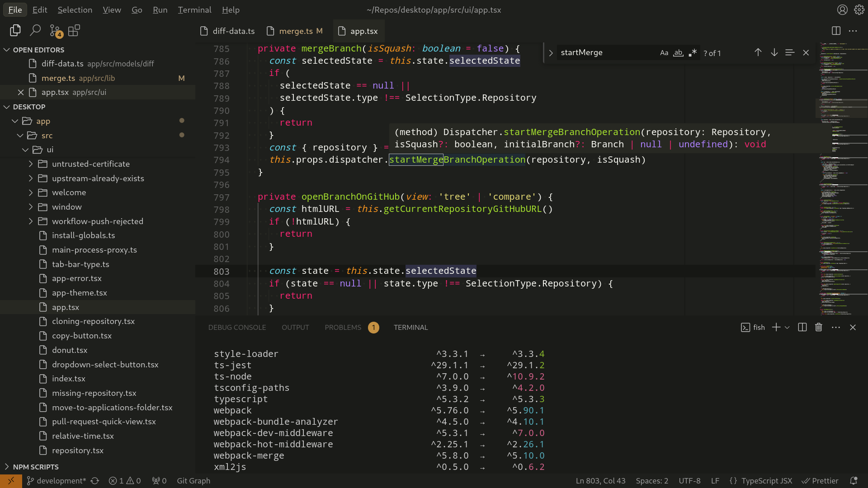This screenshot has height=488, width=868.
Task: Switch to the merge.ts tab
Action: [x=296, y=31]
